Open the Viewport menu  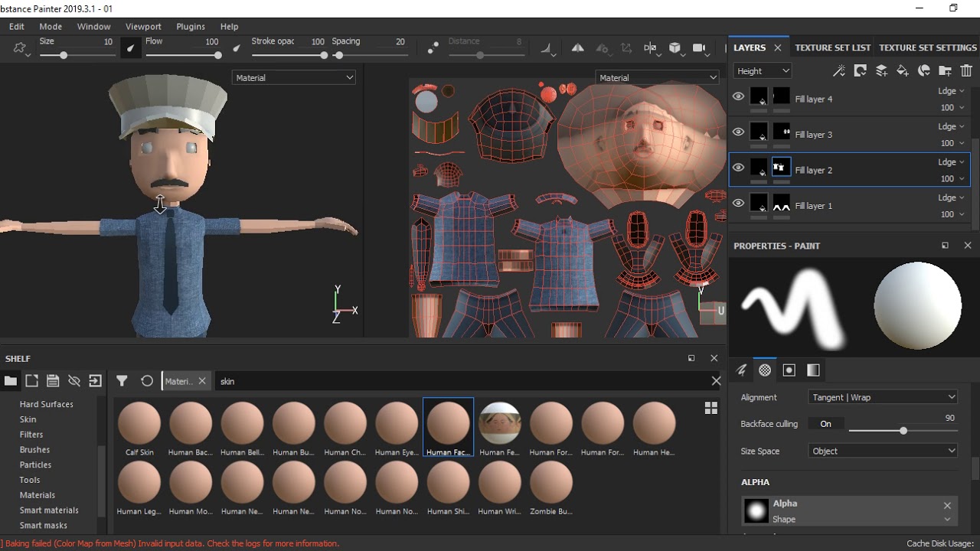[143, 26]
